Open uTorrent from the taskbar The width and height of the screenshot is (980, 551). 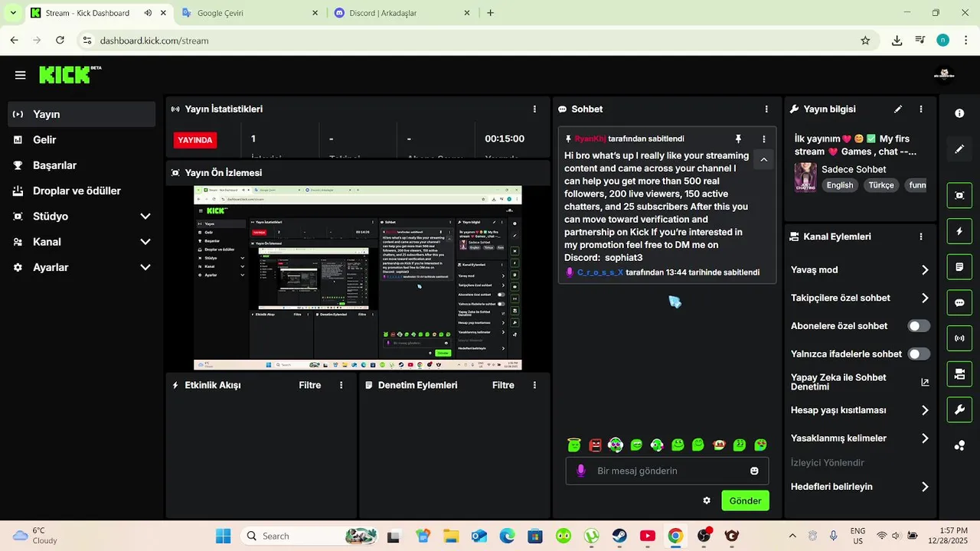[591, 536]
